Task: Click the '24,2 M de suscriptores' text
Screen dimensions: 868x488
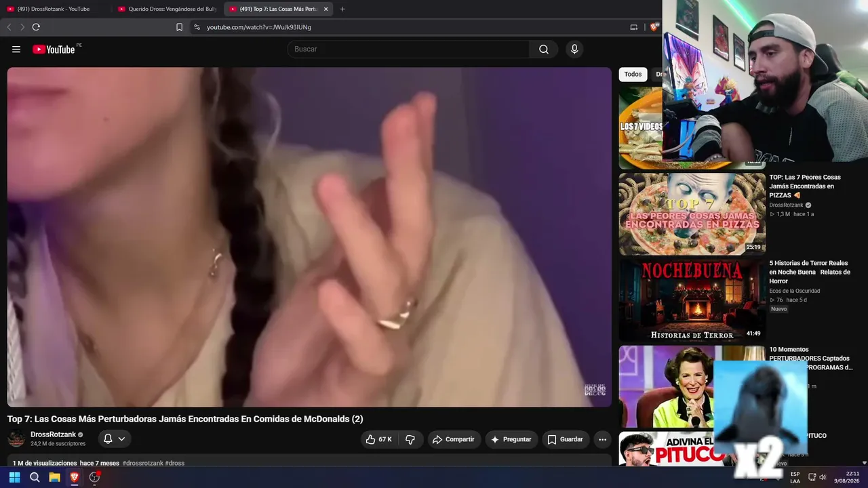Action: [x=58, y=444]
